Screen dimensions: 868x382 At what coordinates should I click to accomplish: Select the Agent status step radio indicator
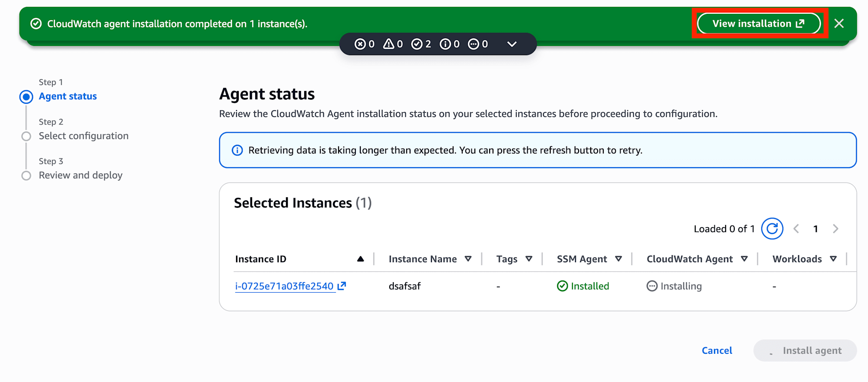coord(26,97)
